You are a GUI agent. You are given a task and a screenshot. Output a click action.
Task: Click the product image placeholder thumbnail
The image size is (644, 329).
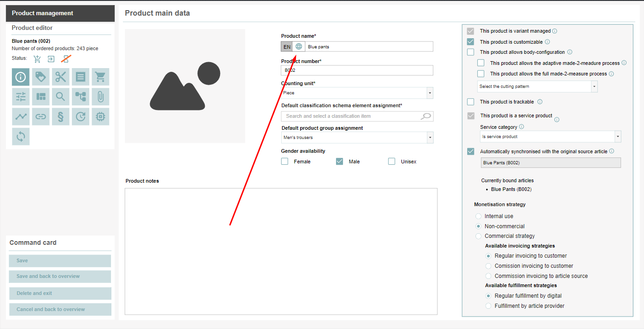click(185, 86)
